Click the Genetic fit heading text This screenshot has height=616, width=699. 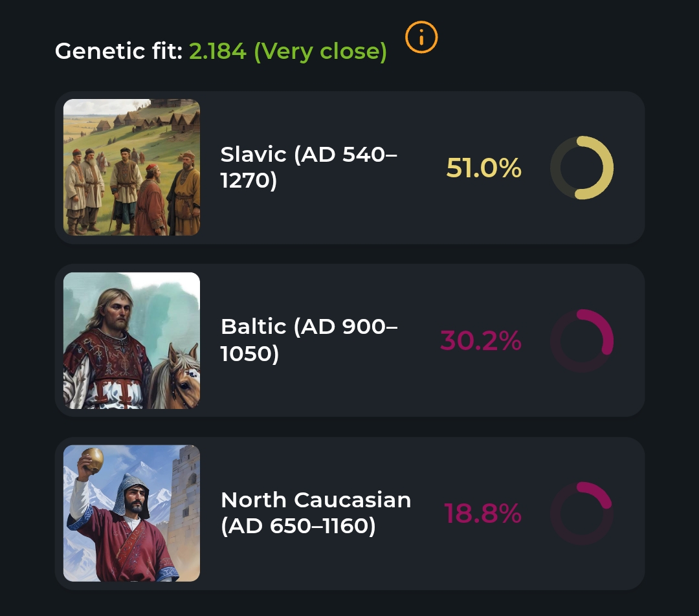118,51
